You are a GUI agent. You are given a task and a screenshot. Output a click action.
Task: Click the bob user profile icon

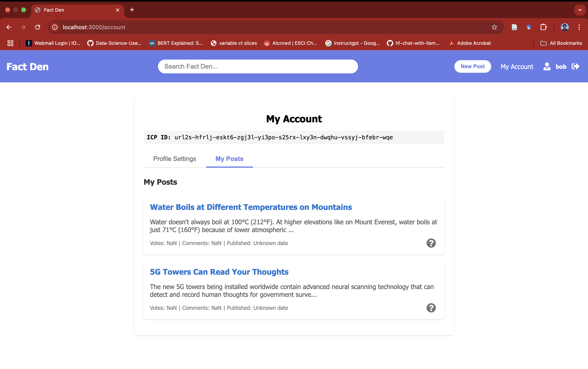point(547,66)
